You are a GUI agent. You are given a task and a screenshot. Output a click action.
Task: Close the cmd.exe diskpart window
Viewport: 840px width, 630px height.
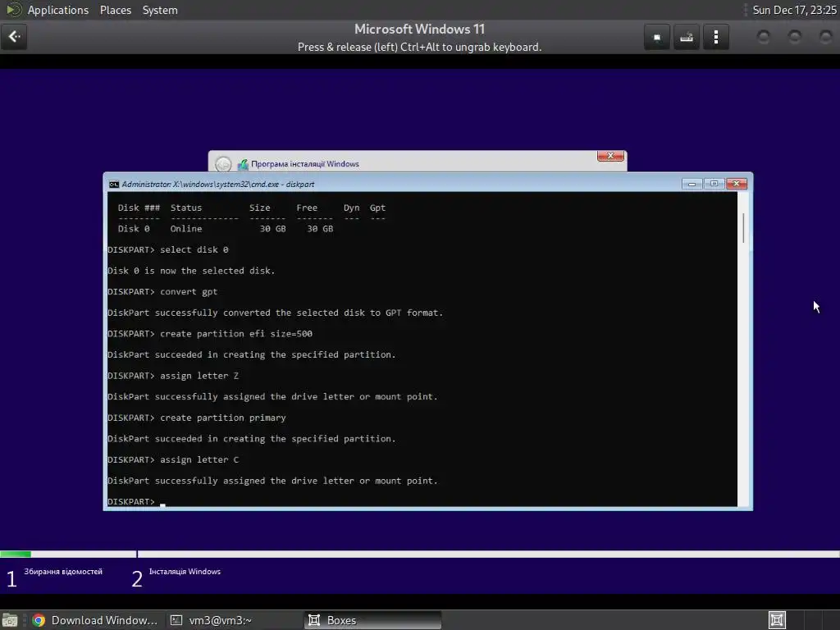736,184
